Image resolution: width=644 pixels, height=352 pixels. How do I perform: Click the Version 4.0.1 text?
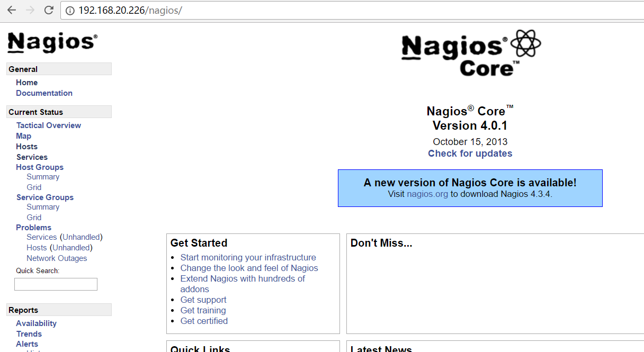(470, 125)
